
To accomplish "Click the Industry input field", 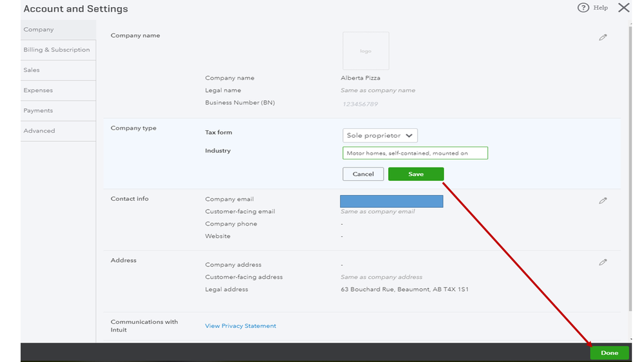I will (415, 153).
